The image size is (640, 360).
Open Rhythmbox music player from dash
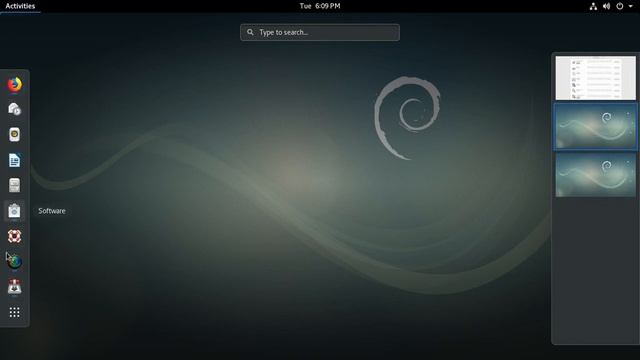(15, 135)
